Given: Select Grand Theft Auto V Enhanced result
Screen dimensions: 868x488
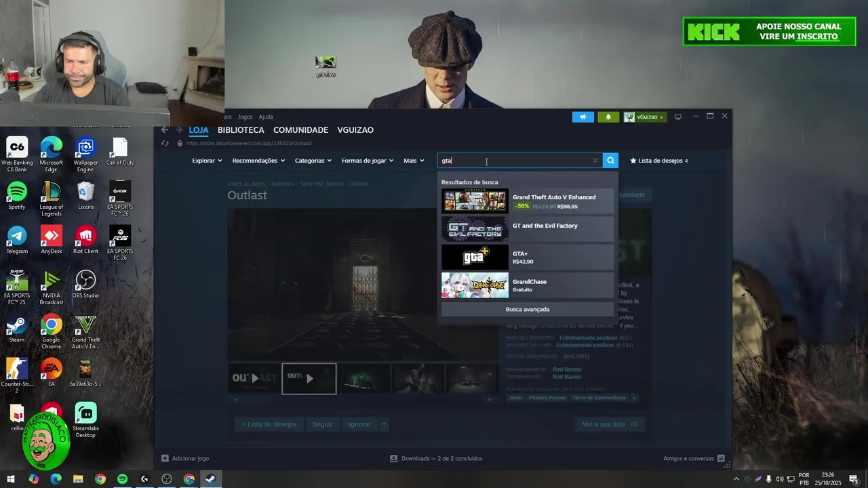Looking at the screenshot, I should click(x=527, y=201).
